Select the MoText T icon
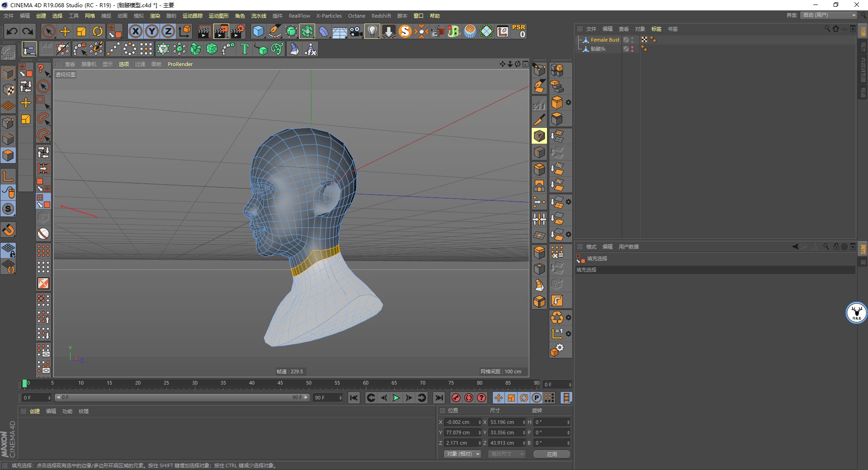The image size is (868, 470). pos(245,49)
